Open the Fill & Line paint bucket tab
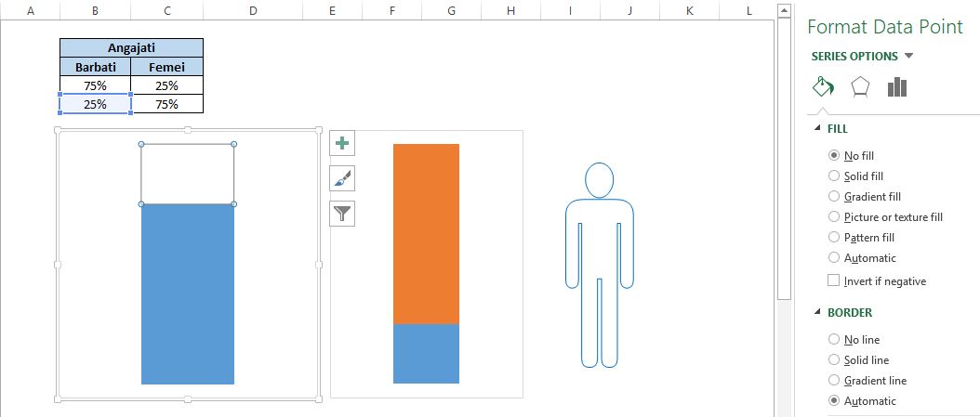 coord(823,86)
